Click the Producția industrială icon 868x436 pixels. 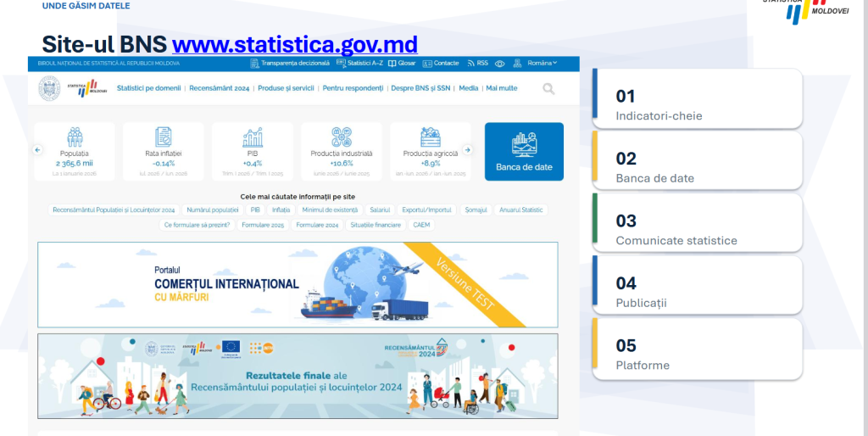tap(342, 137)
